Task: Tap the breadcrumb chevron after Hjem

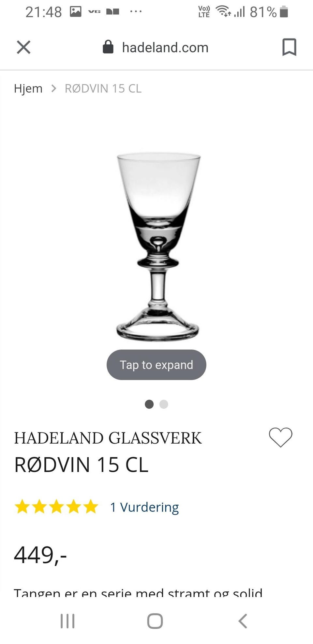Action: tap(54, 88)
